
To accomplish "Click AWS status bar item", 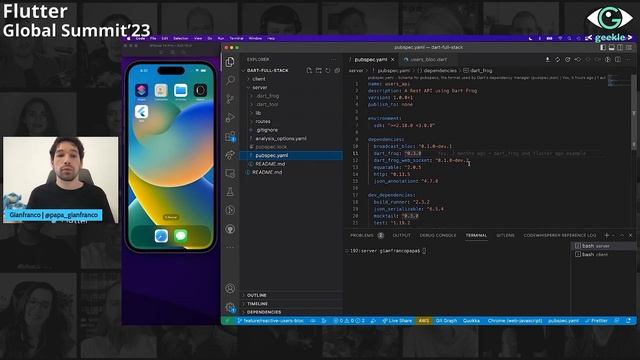I will (424, 321).
